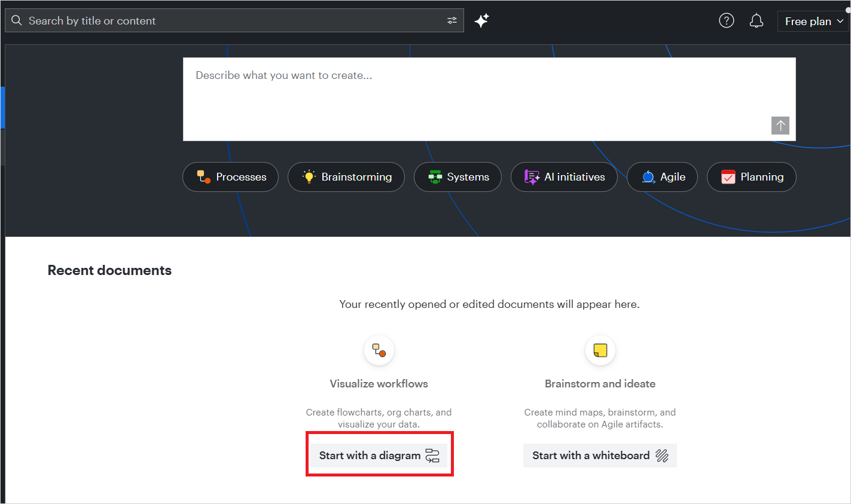Start with a whiteboard

tap(600, 456)
